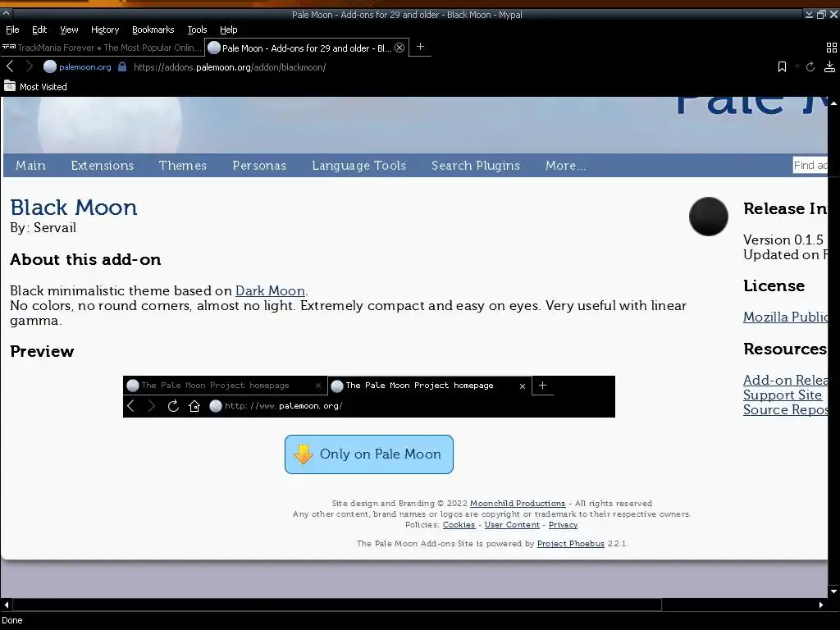
Task: Open the File menu
Action: (x=12, y=30)
